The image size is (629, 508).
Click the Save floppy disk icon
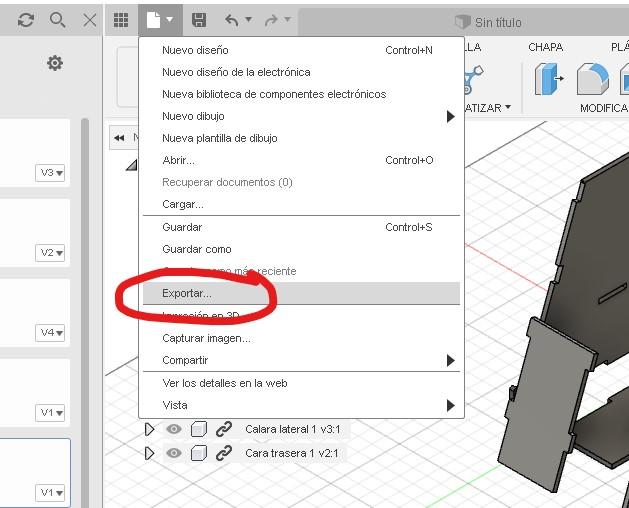click(199, 20)
